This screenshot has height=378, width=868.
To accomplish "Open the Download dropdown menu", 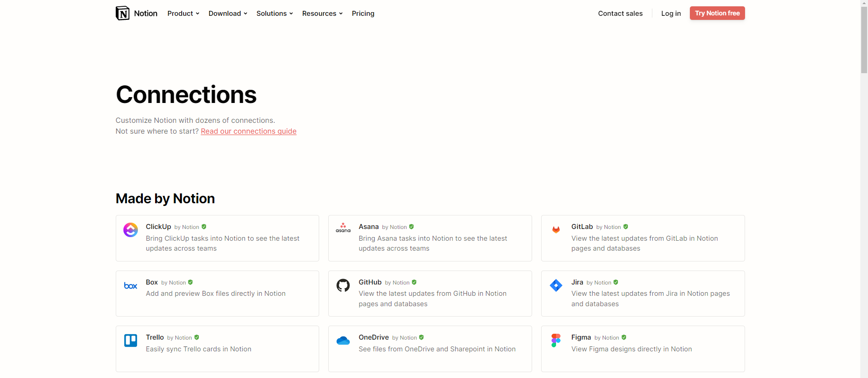I will point(228,14).
